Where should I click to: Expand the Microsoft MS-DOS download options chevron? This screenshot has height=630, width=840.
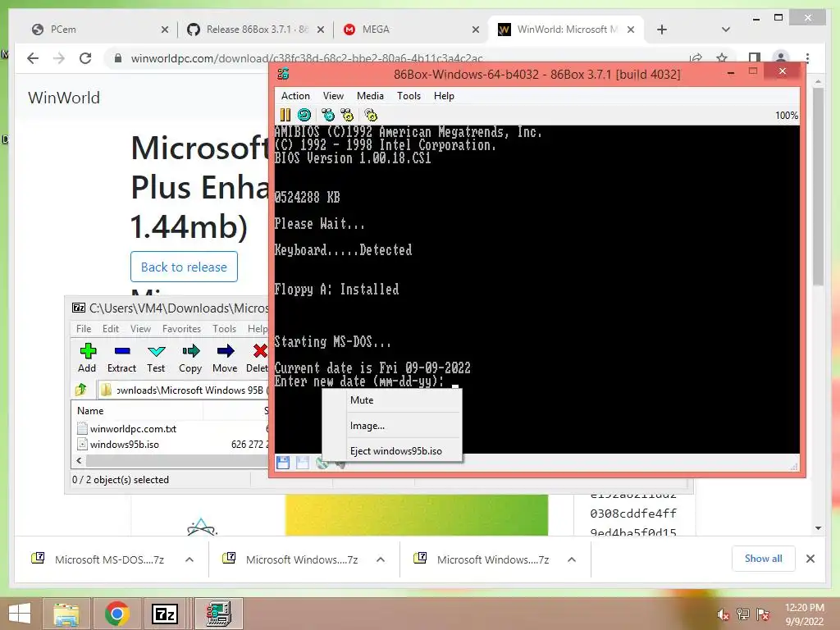point(189,559)
